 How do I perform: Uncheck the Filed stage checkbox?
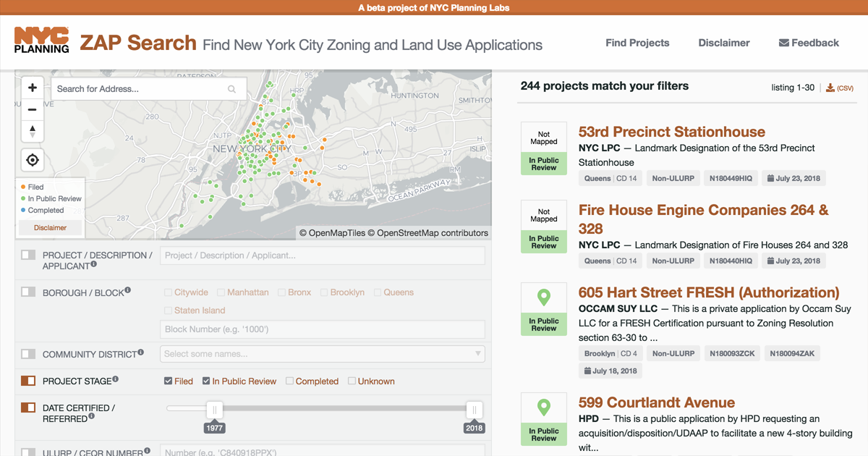[169, 381]
